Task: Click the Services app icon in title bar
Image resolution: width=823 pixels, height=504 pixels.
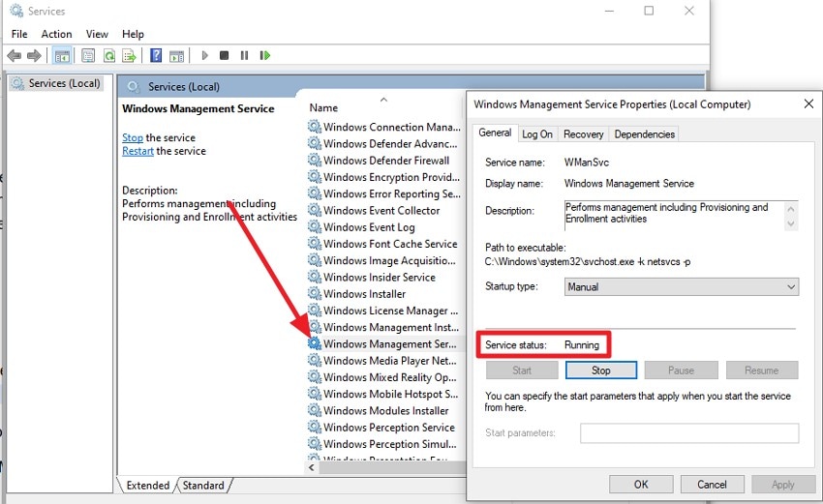Action: click(16, 11)
